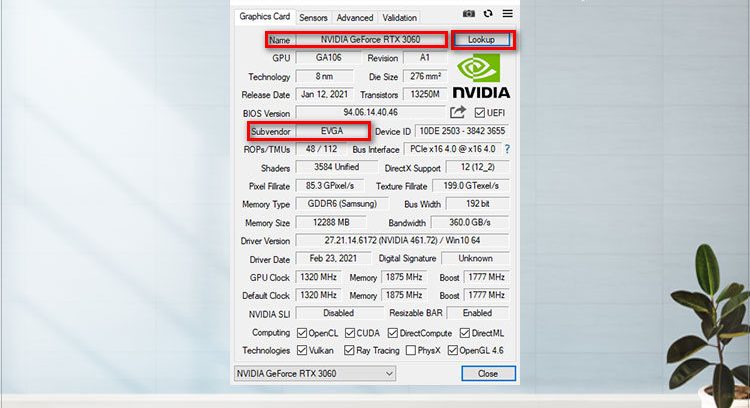Click the Revision field showing A1
750x408 pixels.
tap(425, 57)
